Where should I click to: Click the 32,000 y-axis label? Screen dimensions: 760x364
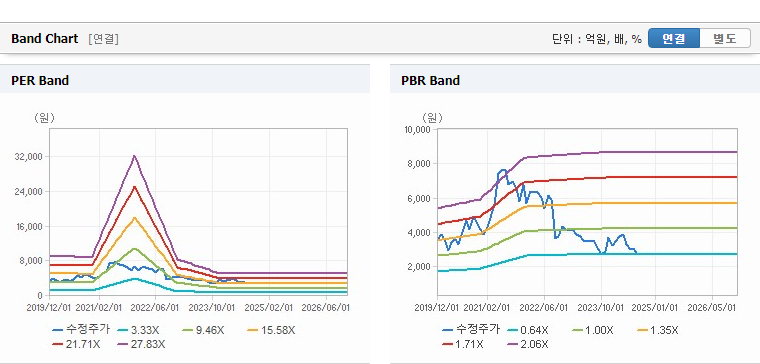[x=30, y=157]
